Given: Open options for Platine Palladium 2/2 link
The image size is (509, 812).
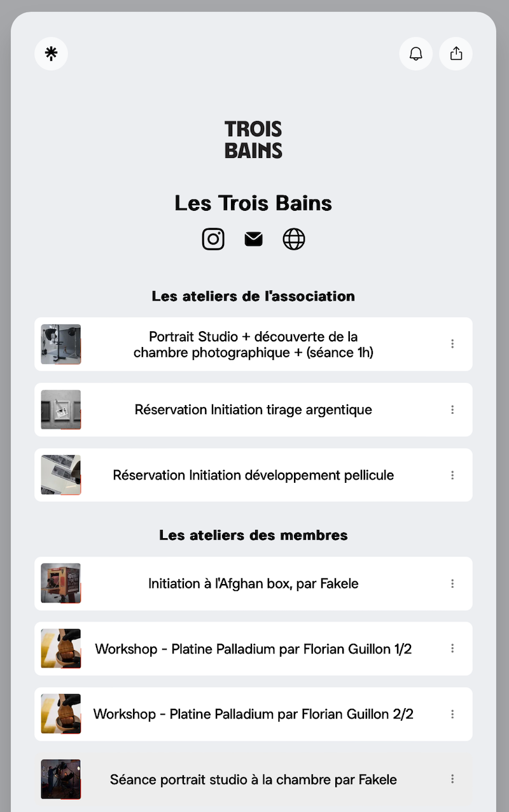Looking at the screenshot, I should (x=452, y=714).
